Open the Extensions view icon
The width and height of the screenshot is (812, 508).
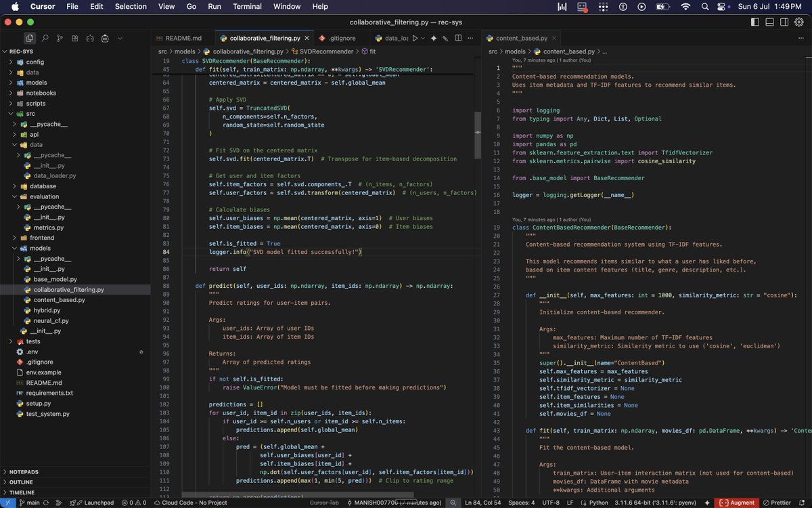tap(74, 39)
